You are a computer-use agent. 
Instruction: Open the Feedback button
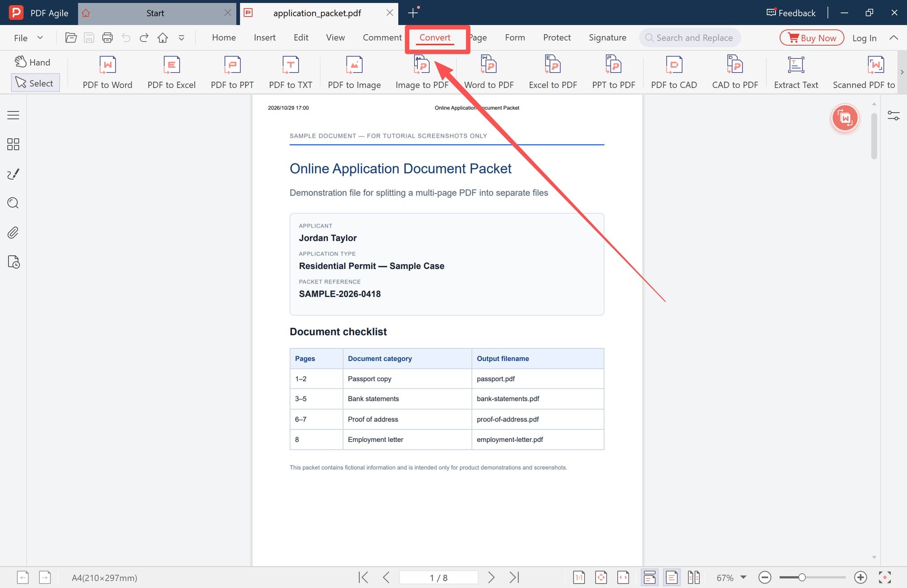coord(791,13)
